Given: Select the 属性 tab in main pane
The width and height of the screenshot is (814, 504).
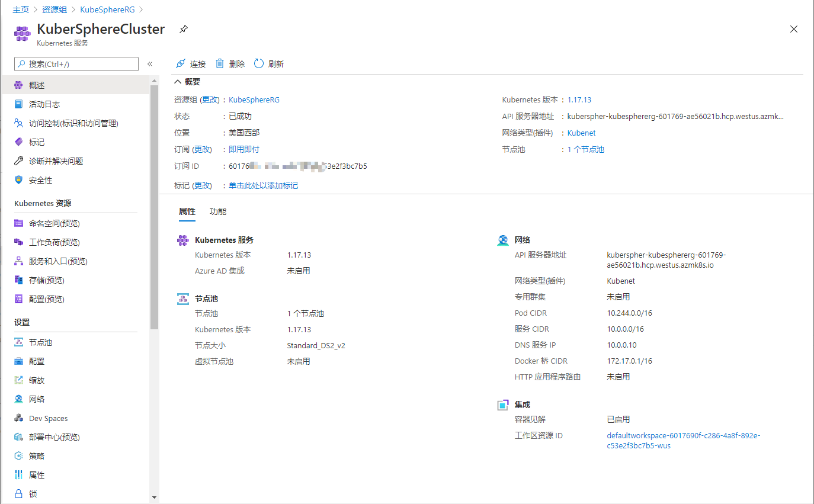Looking at the screenshot, I should click(187, 211).
